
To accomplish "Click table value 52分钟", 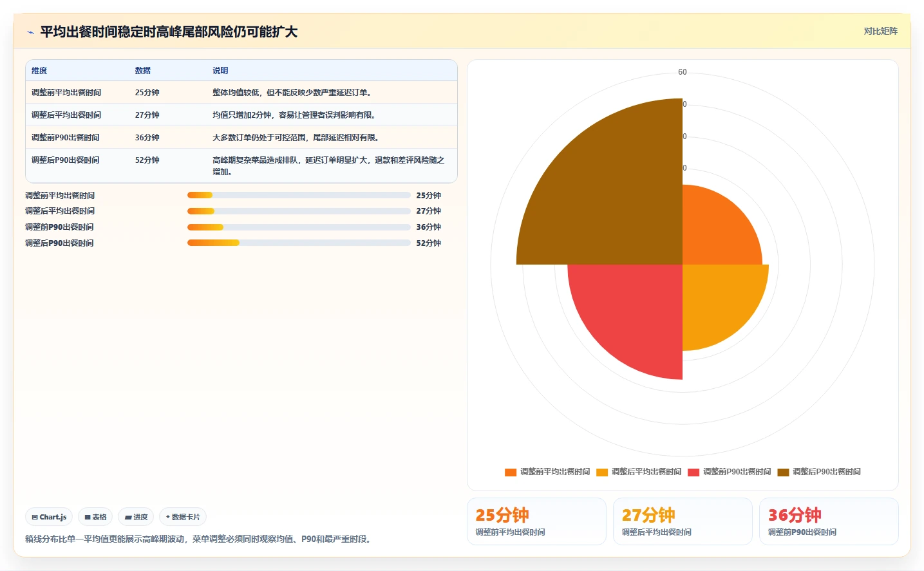I will click(x=147, y=160).
